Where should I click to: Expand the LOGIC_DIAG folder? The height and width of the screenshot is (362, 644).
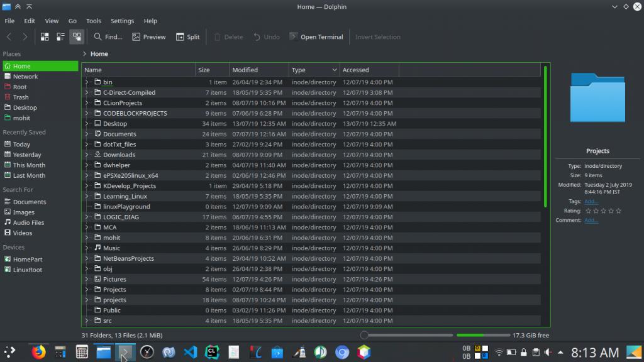coord(87,217)
